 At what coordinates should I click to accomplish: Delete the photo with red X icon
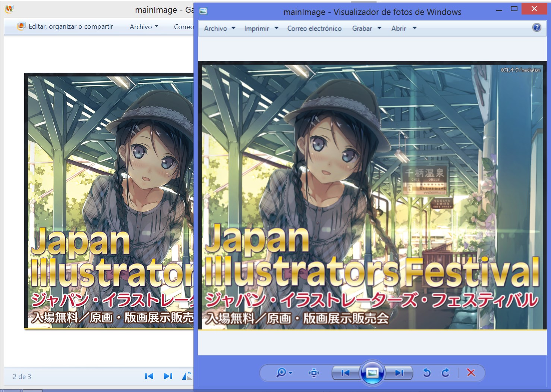point(471,373)
